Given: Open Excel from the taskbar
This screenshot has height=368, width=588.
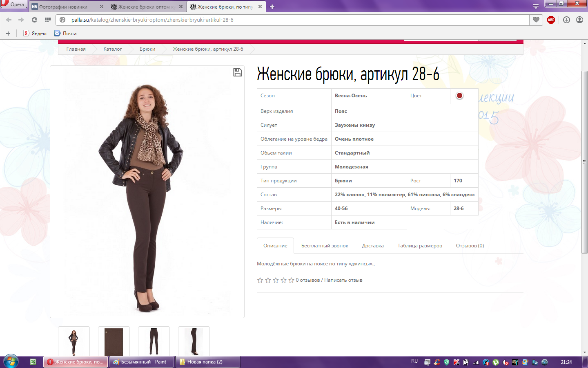Looking at the screenshot, I should point(33,362).
